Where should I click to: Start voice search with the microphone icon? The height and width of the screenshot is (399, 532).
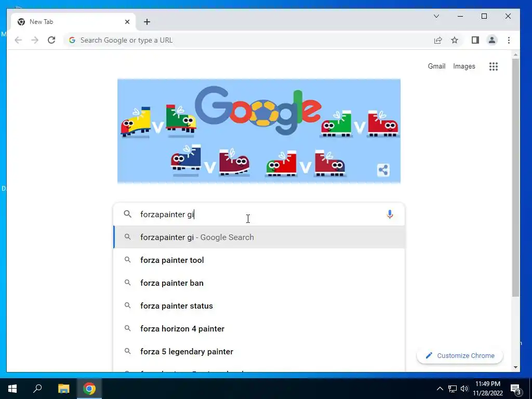coord(390,214)
